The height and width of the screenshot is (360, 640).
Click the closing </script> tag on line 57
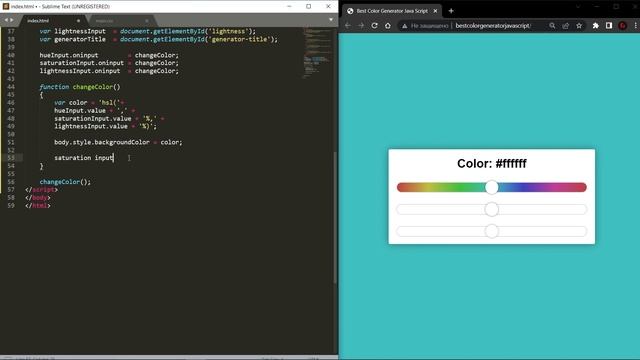click(x=41, y=190)
